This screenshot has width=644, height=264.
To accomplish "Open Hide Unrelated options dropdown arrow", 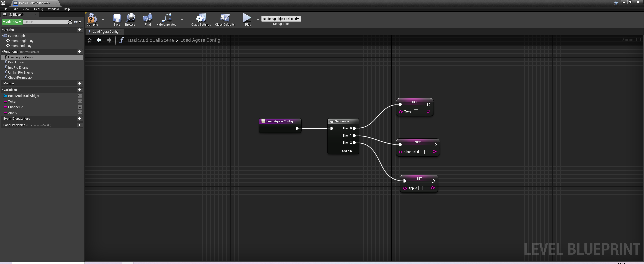I will (x=182, y=19).
